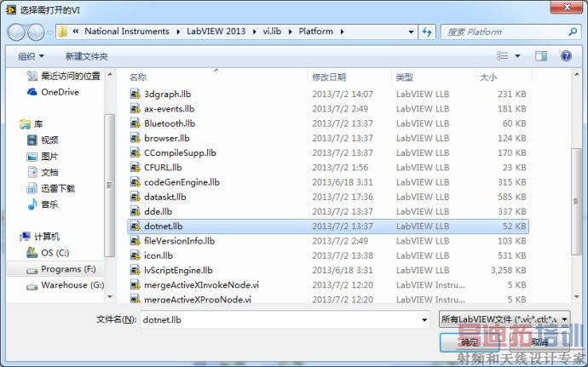Click the 确定 button
The width and height of the screenshot is (588, 367).
pyautogui.click(x=470, y=342)
